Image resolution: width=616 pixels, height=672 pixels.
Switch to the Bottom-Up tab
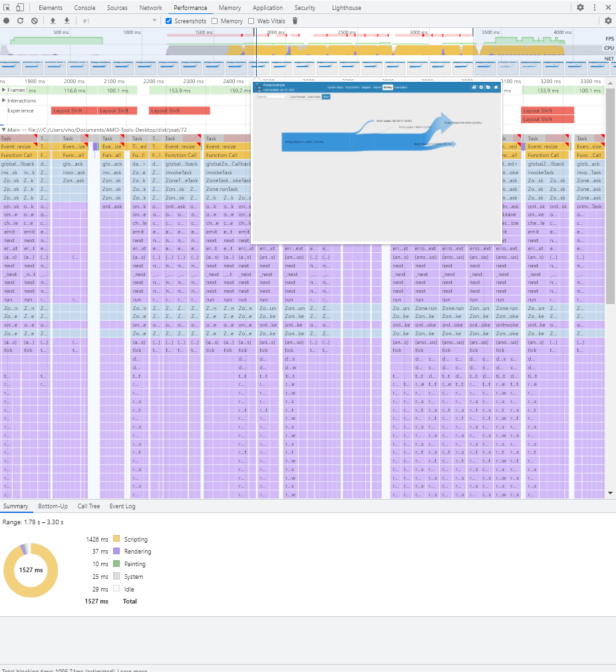pos(53,506)
